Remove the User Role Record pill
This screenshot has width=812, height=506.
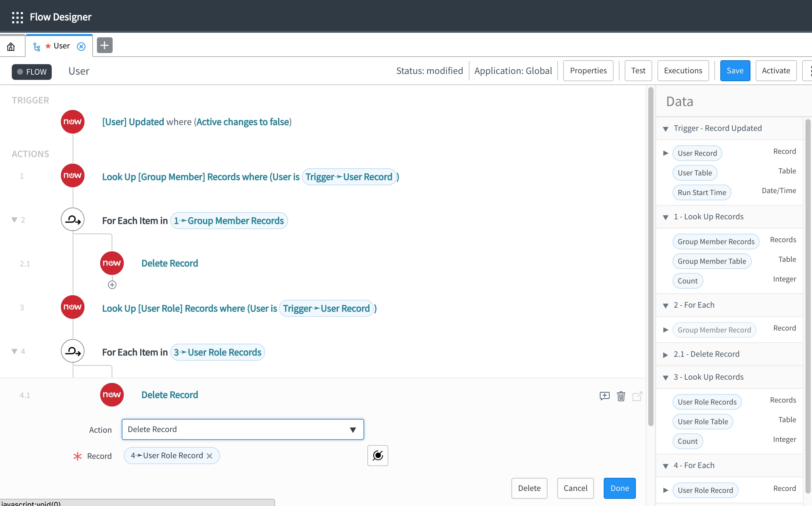click(x=210, y=456)
